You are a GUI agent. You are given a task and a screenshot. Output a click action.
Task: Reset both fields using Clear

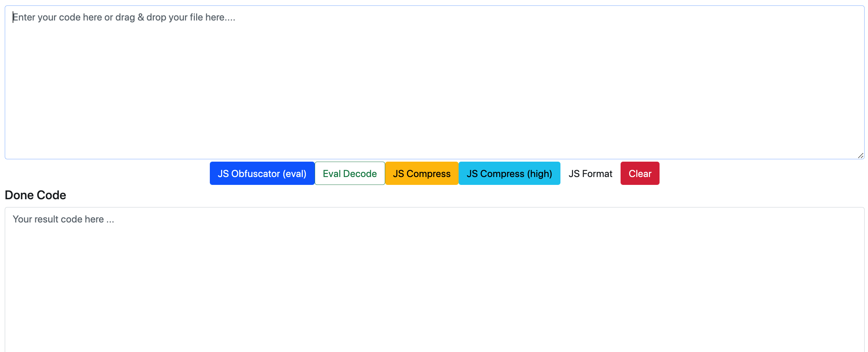[640, 173]
